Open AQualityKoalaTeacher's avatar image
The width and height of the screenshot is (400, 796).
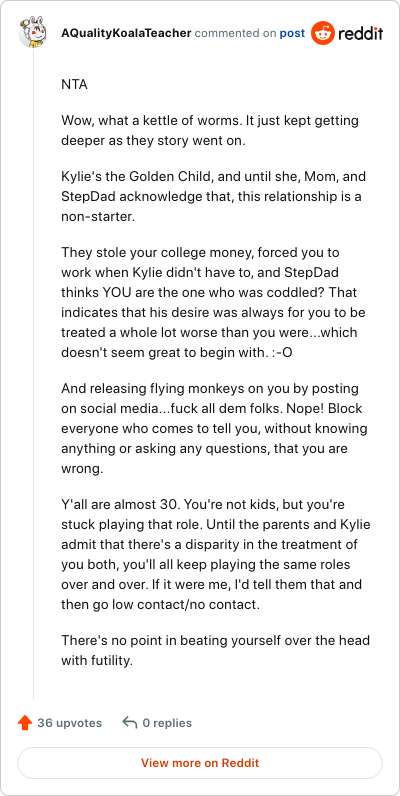click(33, 32)
